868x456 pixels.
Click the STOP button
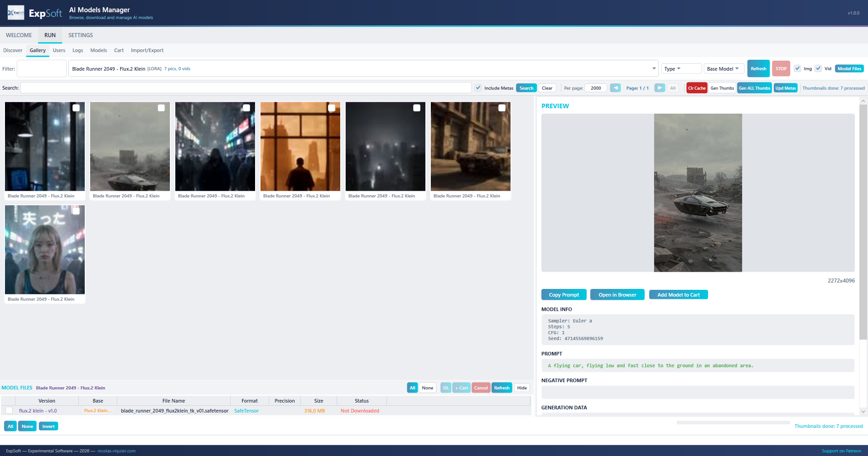[781, 69]
